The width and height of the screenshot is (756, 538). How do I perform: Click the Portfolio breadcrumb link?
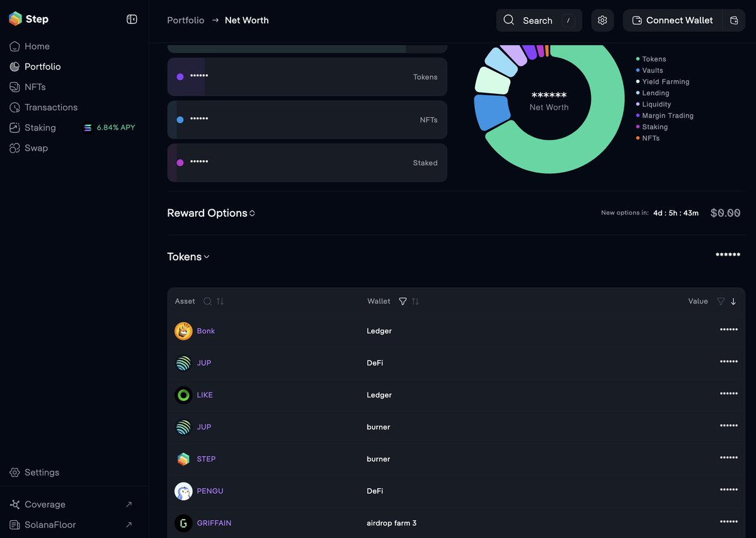click(x=186, y=20)
